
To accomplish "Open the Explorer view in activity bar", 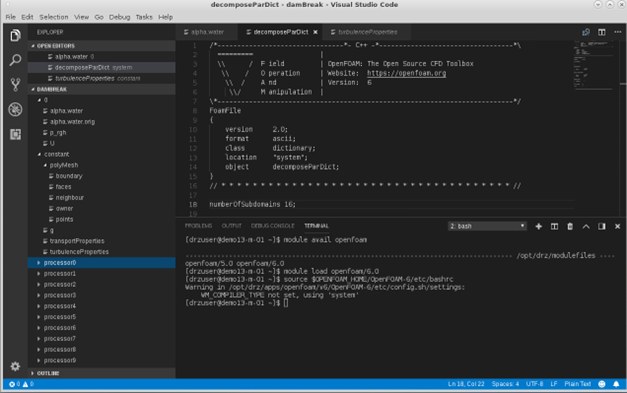I will (15, 35).
